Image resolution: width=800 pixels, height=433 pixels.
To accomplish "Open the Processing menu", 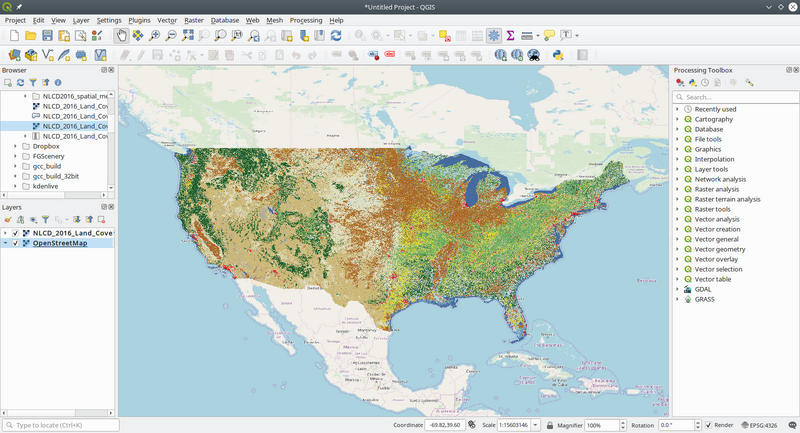I will coord(306,20).
